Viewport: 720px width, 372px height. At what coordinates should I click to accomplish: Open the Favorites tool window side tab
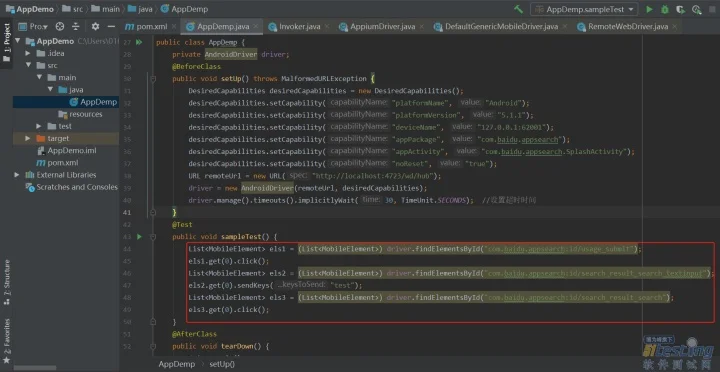[x=6, y=341]
